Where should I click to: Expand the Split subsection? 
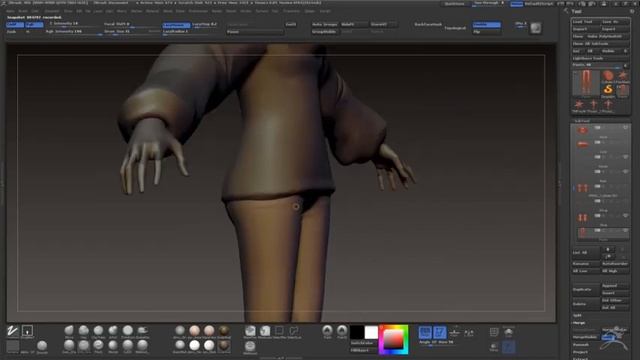click(x=577, y=315)
